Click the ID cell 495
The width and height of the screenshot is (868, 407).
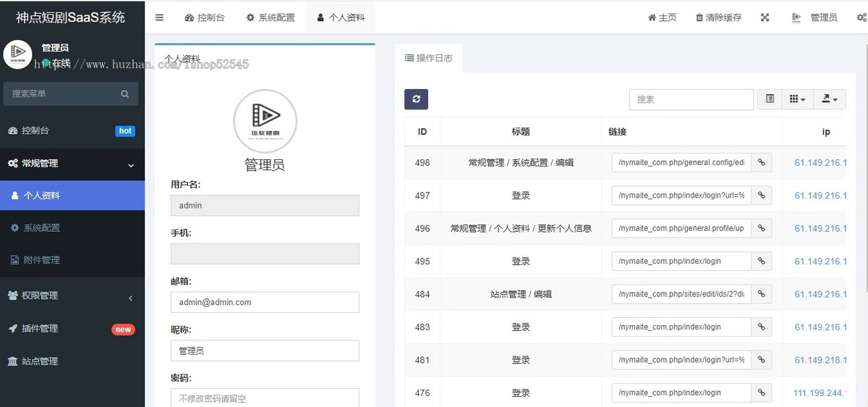pyautogui.click(x=422, y=261)
